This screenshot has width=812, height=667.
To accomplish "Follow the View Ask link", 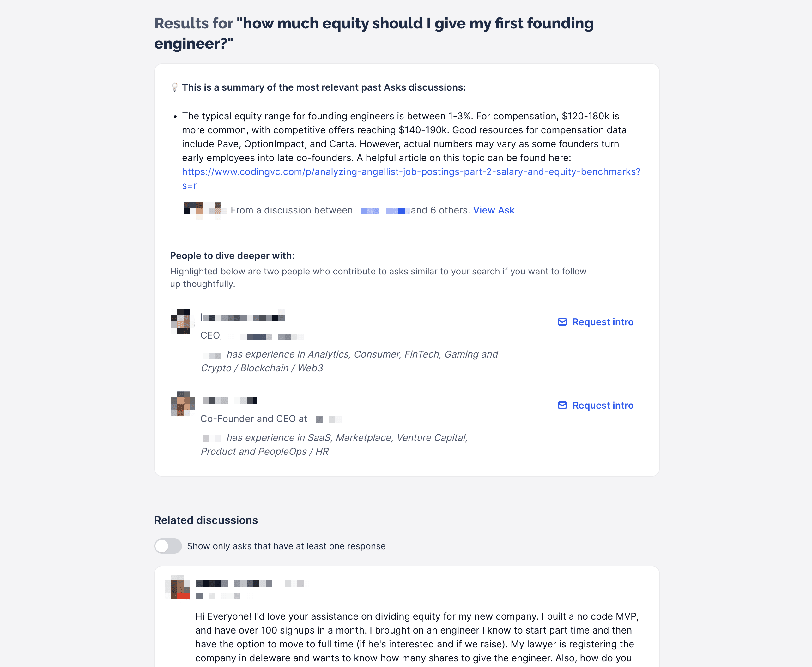I will point(494,210).
